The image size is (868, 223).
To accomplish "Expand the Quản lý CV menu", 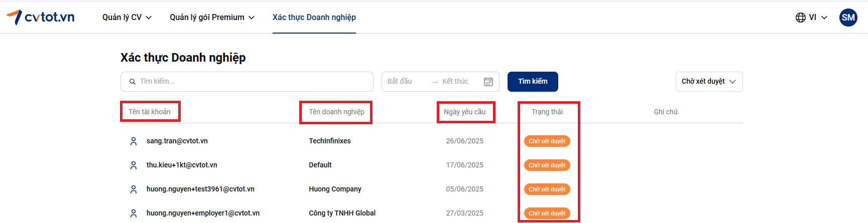I will click(x=127, y=18).
